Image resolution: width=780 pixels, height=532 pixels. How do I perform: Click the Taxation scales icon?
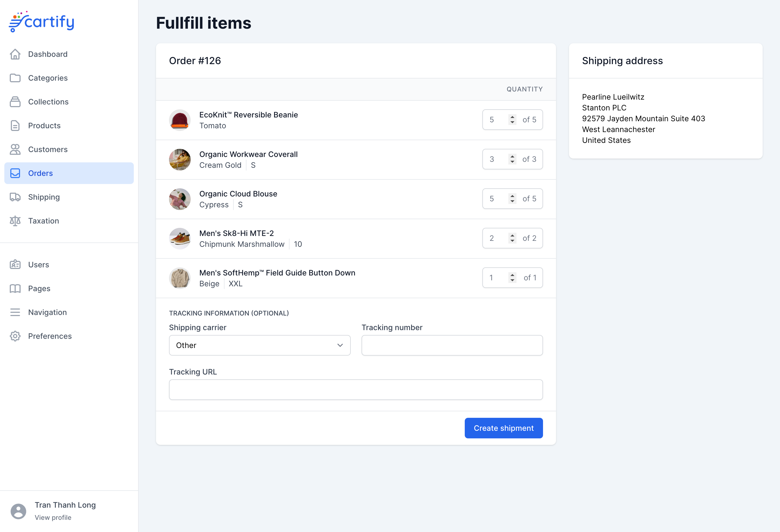pyautogui.click(x=15, y=221)
